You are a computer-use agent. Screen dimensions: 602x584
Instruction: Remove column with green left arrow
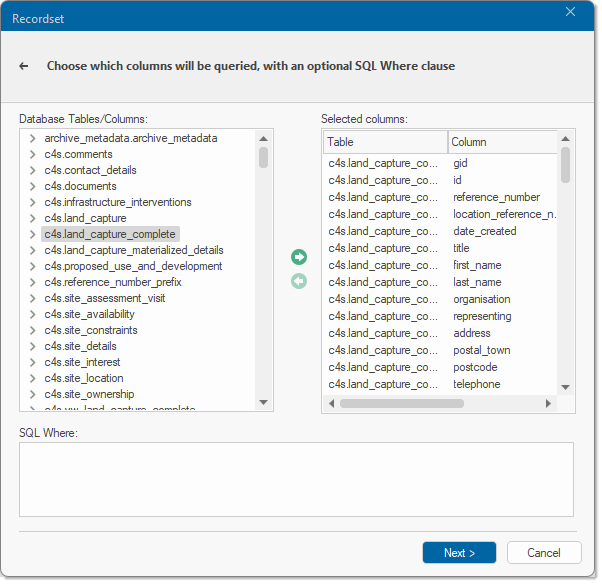pos(299,281)
